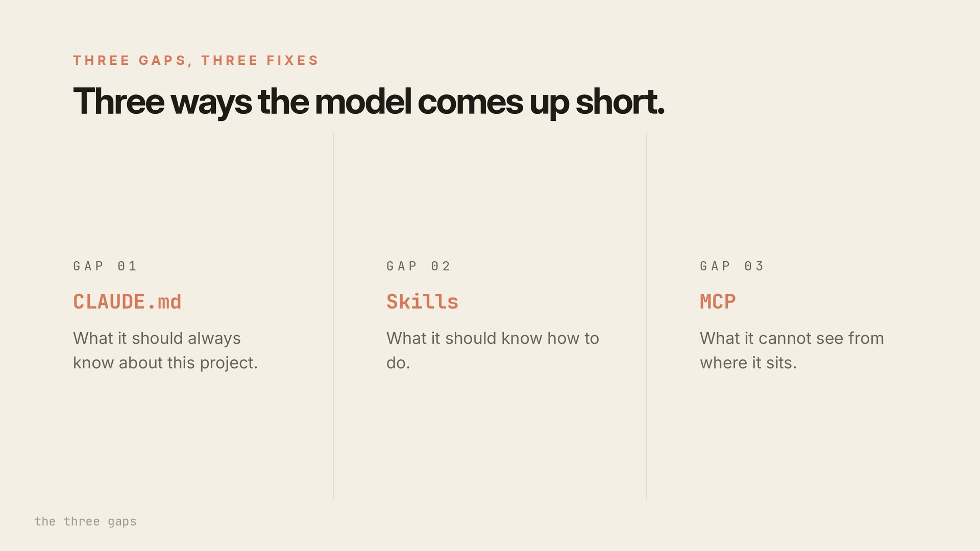Select the headline 'Three ways the model comes up short.'
The height and width of the screenshot is (551, 980).
[x=369, y=102]
